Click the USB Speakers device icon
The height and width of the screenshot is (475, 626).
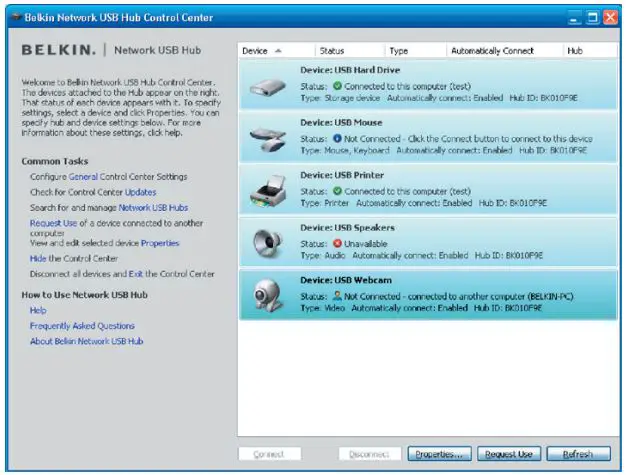pos(268,243)
